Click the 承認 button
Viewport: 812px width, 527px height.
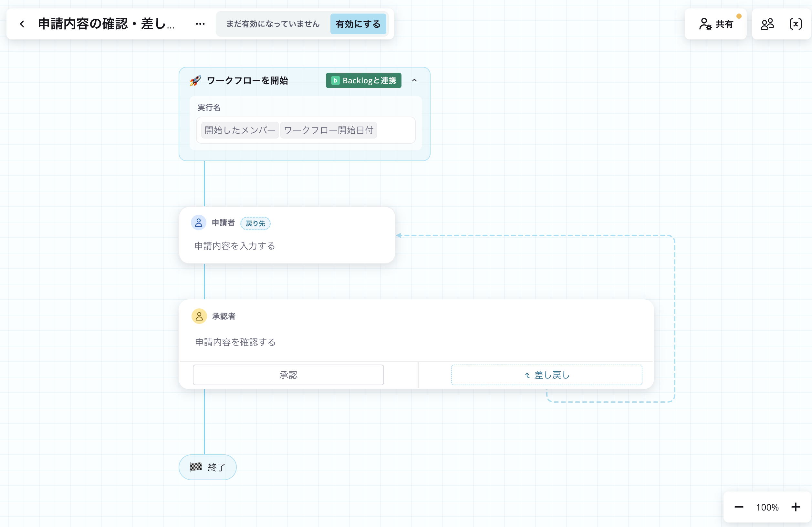[x=288, y=375]
